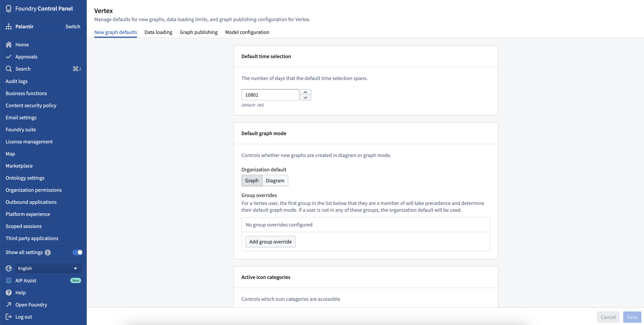Go to Organization permissions

coord(34,190)
